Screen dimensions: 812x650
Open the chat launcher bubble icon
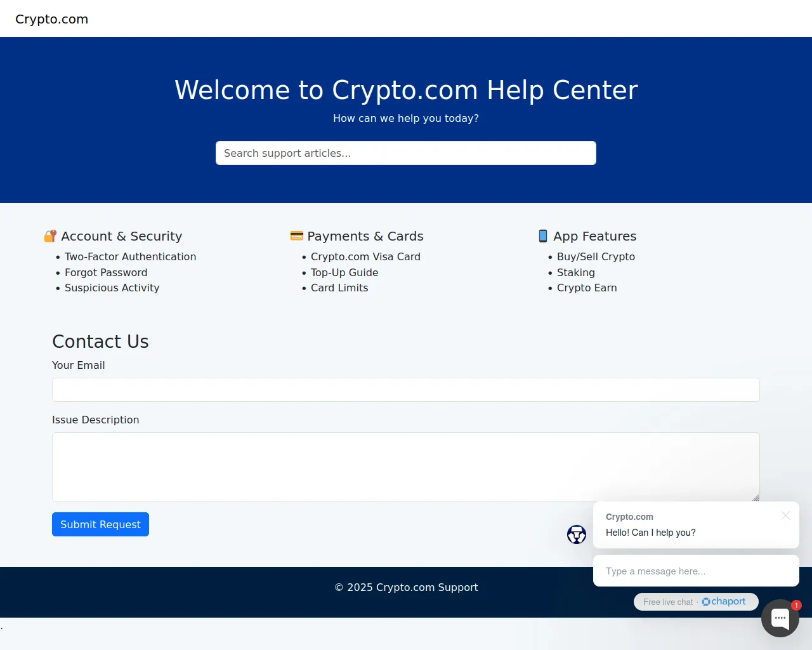click(x=780, y=618)
